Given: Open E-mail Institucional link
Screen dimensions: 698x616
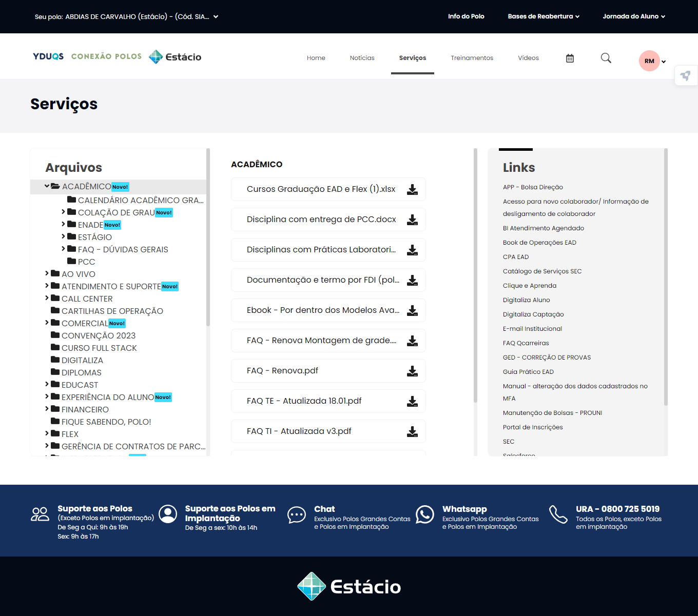Looking at the screenshot, I should coord(532,329).
